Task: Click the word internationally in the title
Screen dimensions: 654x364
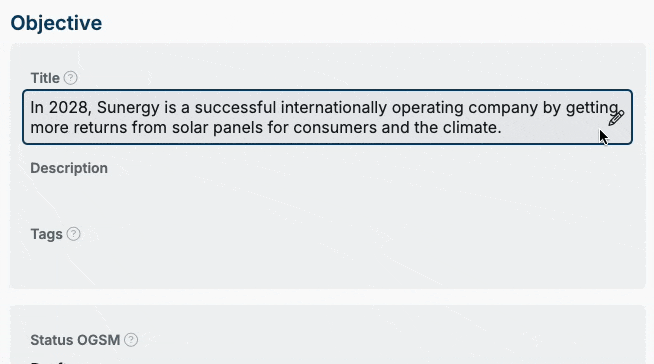Action: [334, 108]
